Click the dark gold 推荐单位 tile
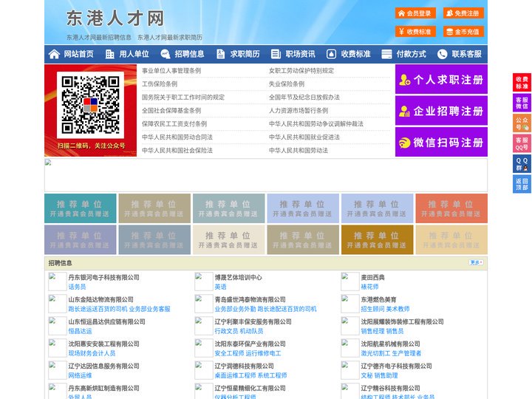 click(378, 239)
